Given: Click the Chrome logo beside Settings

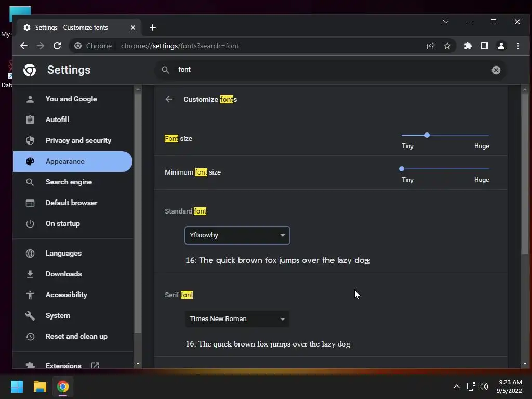Looking at the screenshot, I should [x=30, y=70].
